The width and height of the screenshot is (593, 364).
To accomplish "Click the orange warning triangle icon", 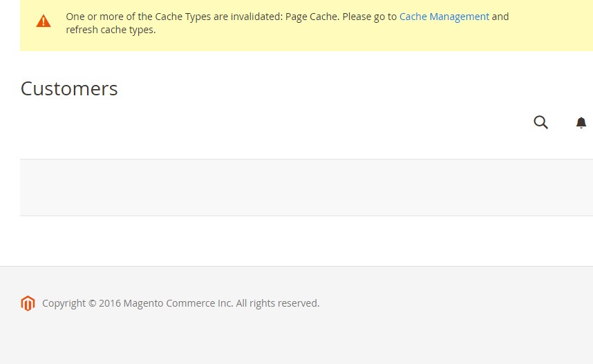I will (44, 21).
